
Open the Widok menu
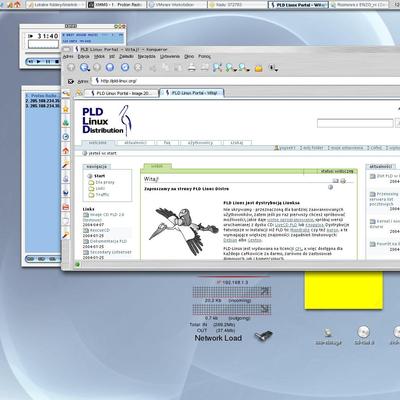click(x=99, y=57)
